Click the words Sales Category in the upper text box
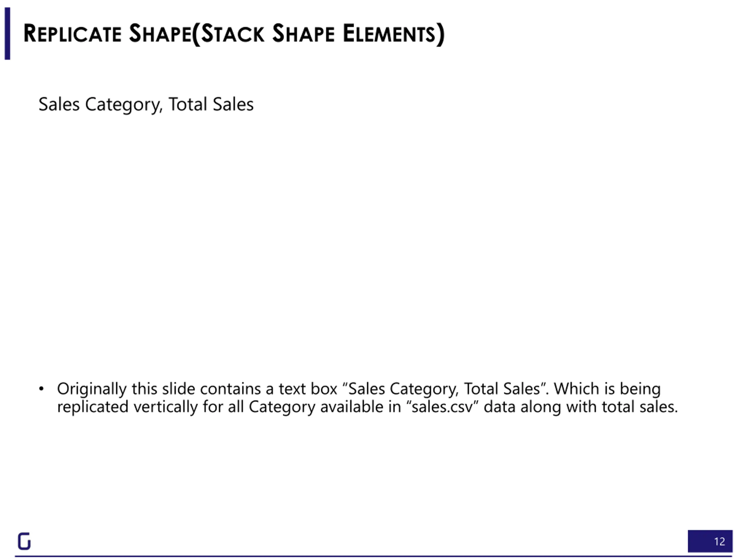The image size is (747, 560). [x=99, y=104]
